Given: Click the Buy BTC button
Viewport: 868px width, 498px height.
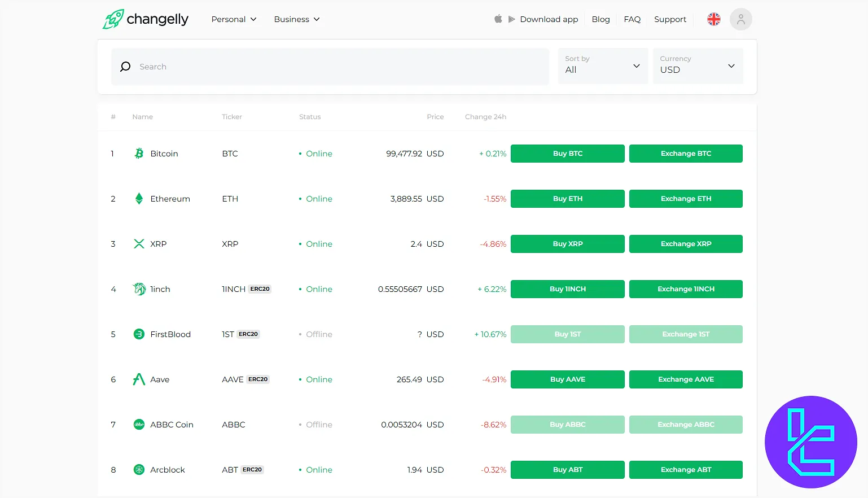Looking at the screenshot, I should tap(568, 154).
